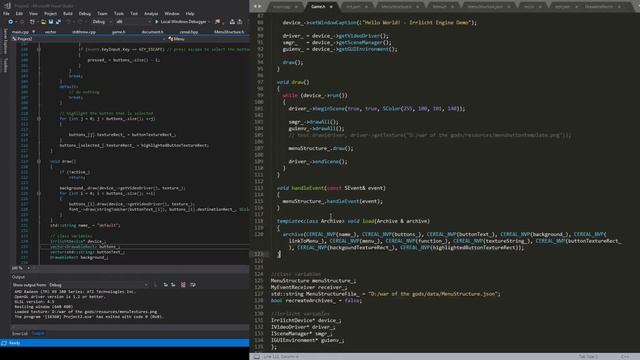Open the Project menu
Image resolution: width=640 pixels, height=360 pixels.
(x=51, y=13)
